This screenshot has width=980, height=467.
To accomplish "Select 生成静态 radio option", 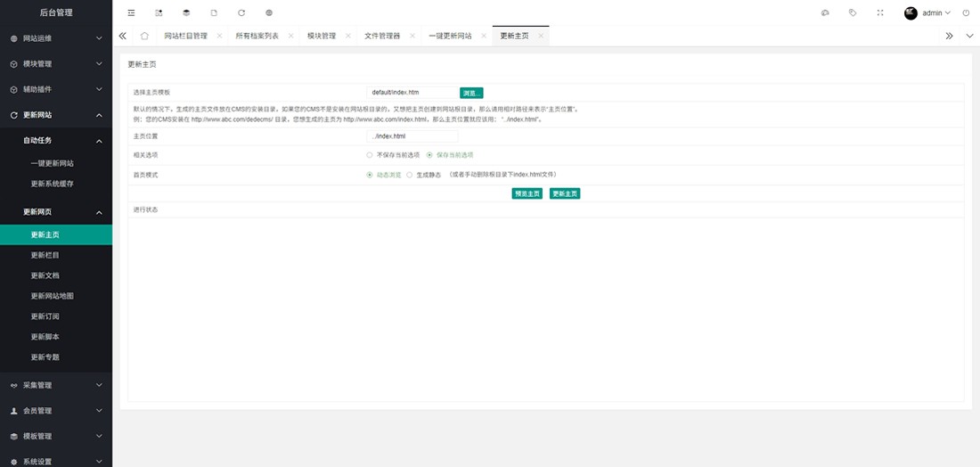I will [x=409, y=175].
